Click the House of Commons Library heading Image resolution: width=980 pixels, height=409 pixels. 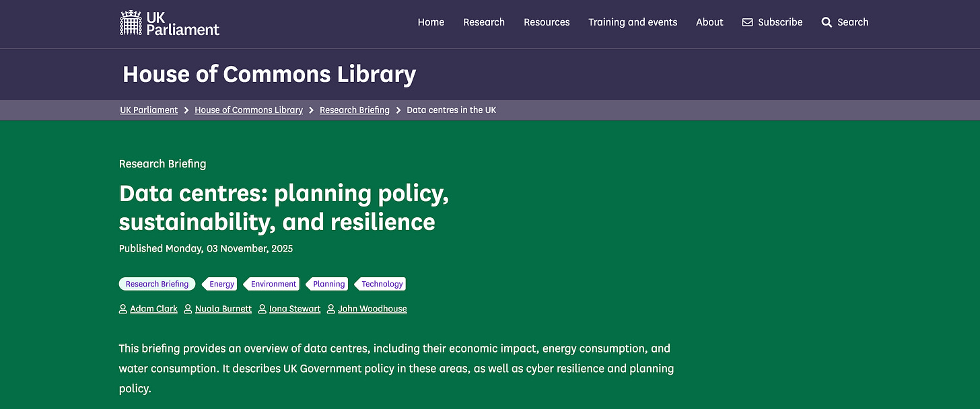point(269,74)
